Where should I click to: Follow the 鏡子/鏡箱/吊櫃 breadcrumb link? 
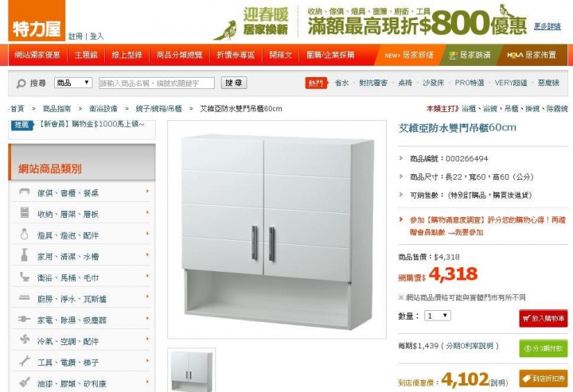point(158,109)
